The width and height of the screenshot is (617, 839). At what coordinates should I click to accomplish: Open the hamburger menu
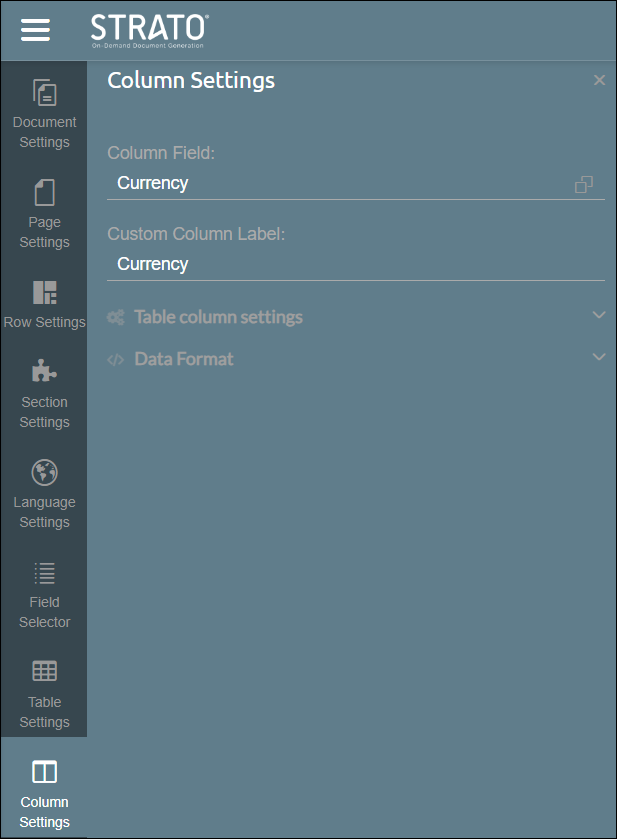coord(35,30)
